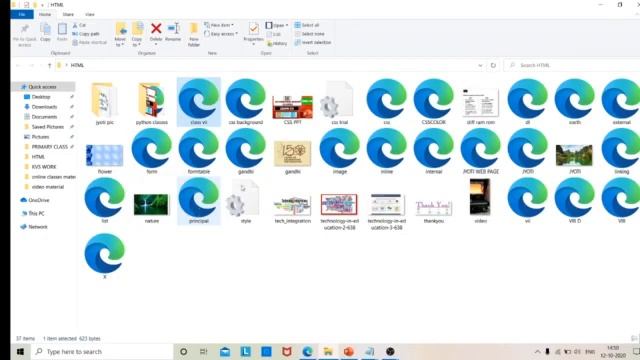The image size is (640, 360).
Task: Select the 'nature' image thumbnail
Action: 151,206
